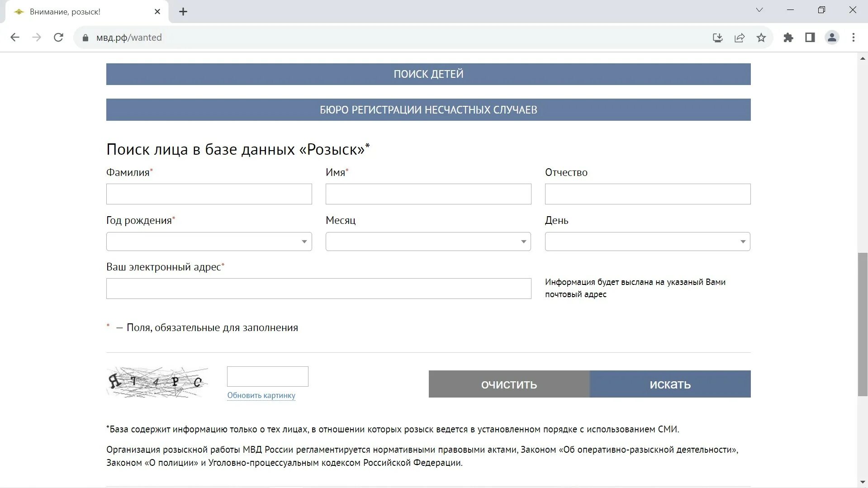
Task: Click the install app icon in address bar
Action: [x=717, y=38]
